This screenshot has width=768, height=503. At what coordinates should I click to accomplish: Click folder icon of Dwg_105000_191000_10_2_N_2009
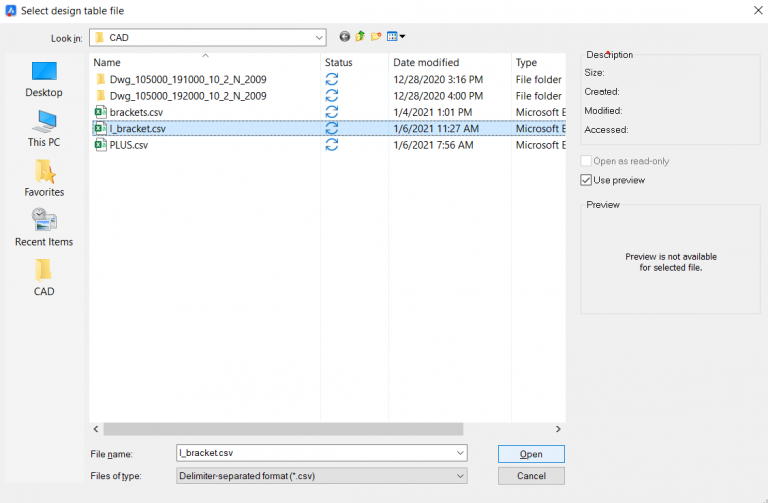100,79
